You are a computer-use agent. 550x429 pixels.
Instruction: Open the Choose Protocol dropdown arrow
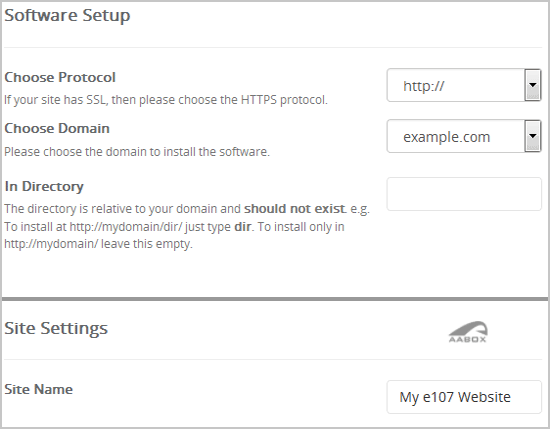coord(532,85)
